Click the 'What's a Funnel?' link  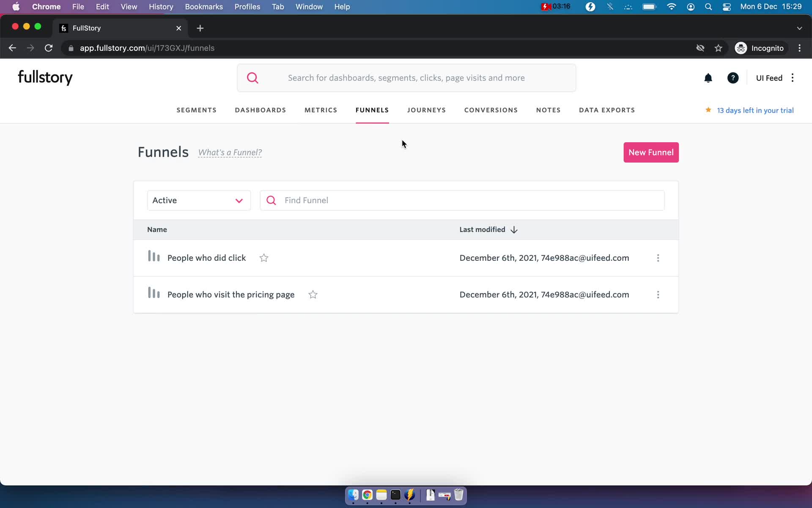[230, 152]
